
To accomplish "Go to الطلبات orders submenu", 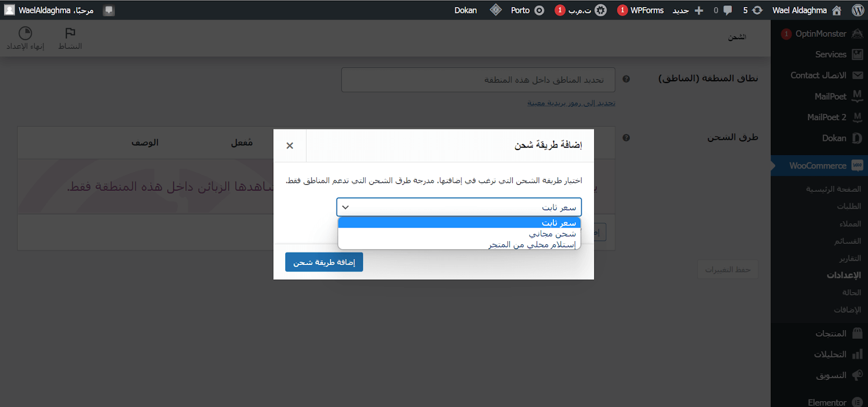I will click(849, 206).
